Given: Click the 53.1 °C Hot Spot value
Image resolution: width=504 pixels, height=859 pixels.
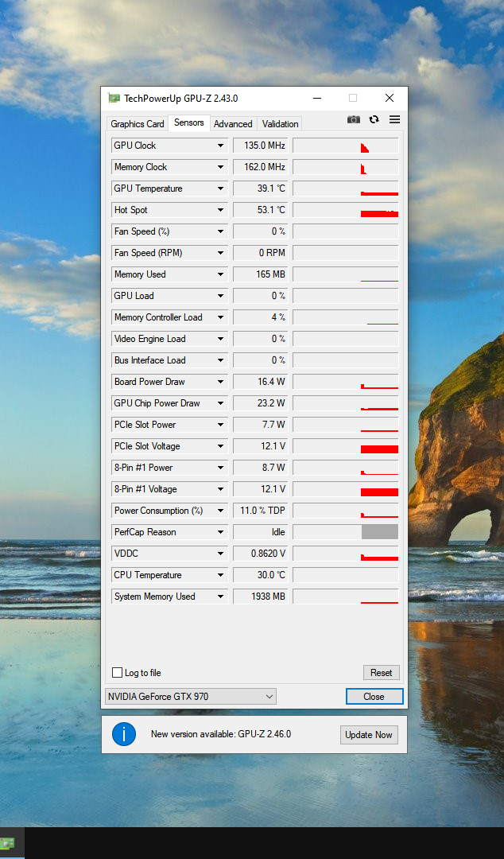Looking at the screenshot, I should coord(260,210).
